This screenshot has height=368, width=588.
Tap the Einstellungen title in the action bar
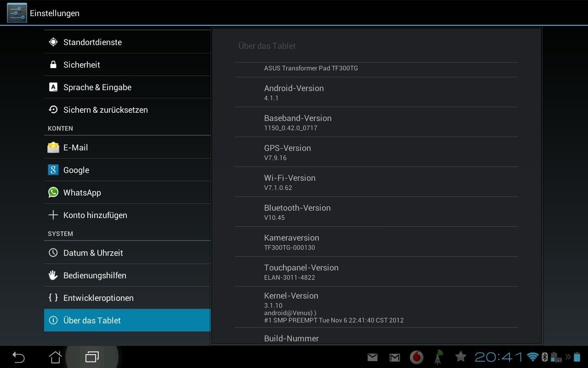tap(55, 13)
